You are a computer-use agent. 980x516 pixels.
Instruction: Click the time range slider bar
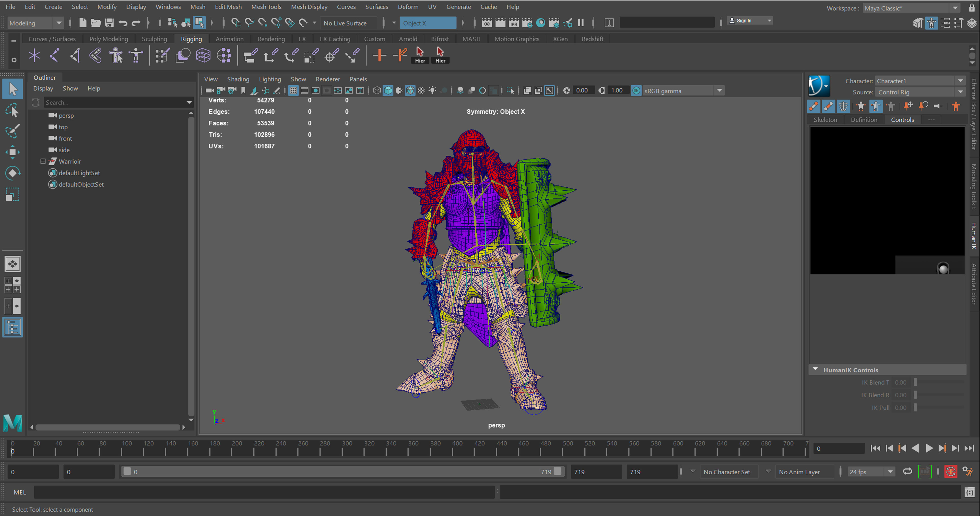[343, 472]
